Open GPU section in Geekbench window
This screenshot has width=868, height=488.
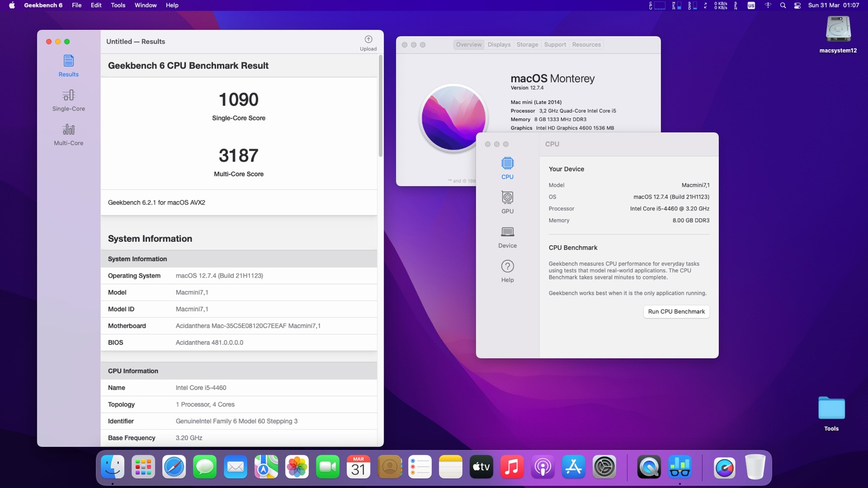coord(507,202)
